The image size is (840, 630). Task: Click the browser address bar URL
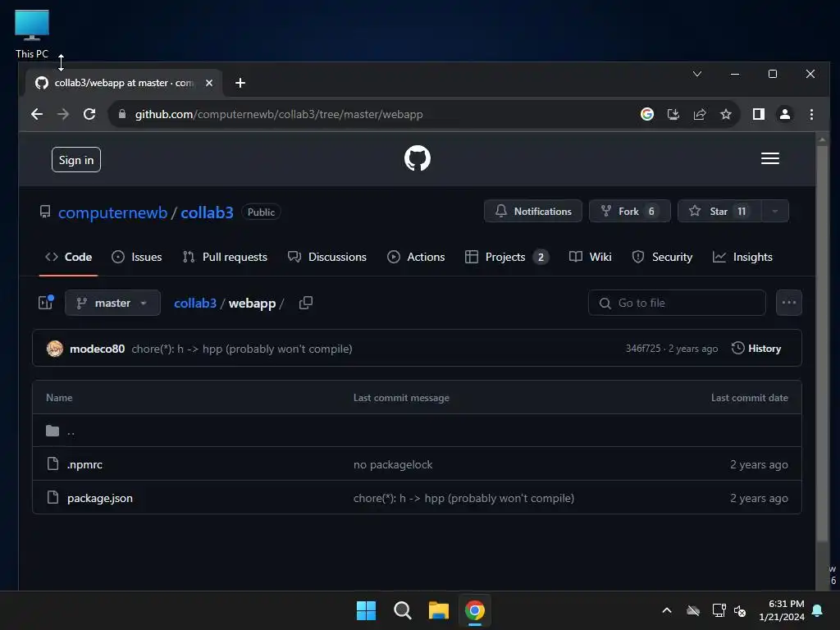(x=279, y=114)
